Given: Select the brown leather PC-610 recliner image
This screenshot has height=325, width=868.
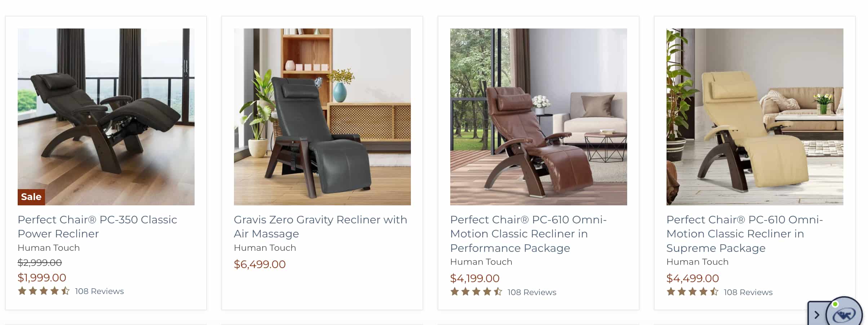Looking at the screenshot, I should pyautogui.click(x=539, y=117).
